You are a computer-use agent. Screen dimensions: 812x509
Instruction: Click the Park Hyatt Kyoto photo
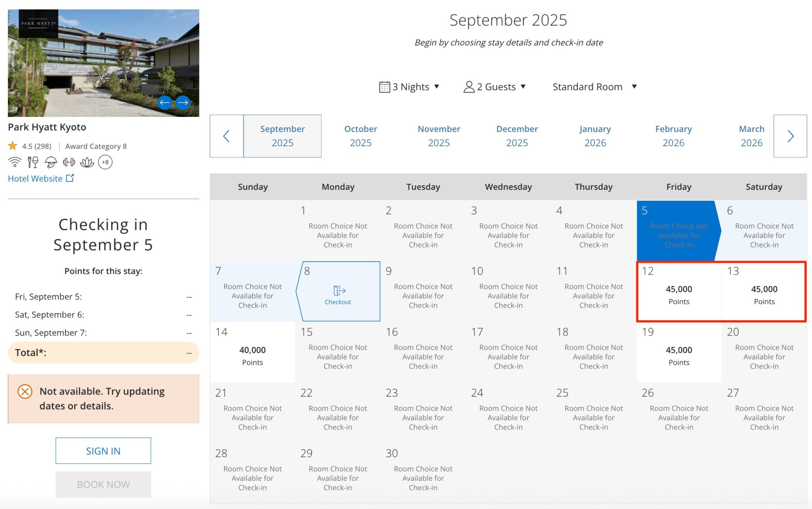coord(103,63)
